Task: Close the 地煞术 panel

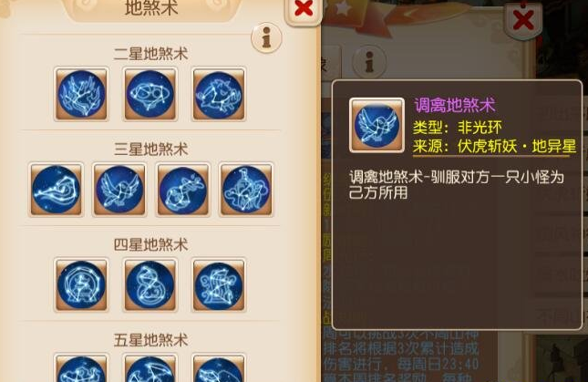Action: click(304, 10)
